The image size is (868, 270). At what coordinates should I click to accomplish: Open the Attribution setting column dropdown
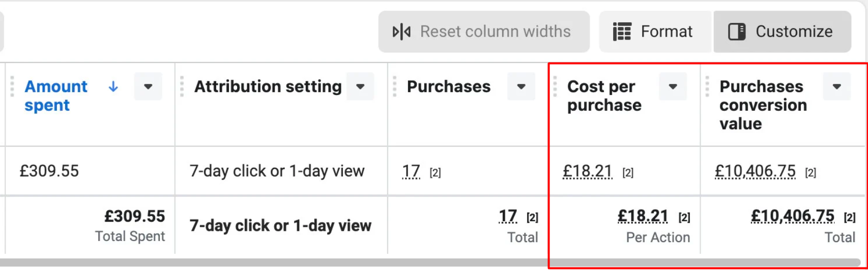click(x=360, y=87)
